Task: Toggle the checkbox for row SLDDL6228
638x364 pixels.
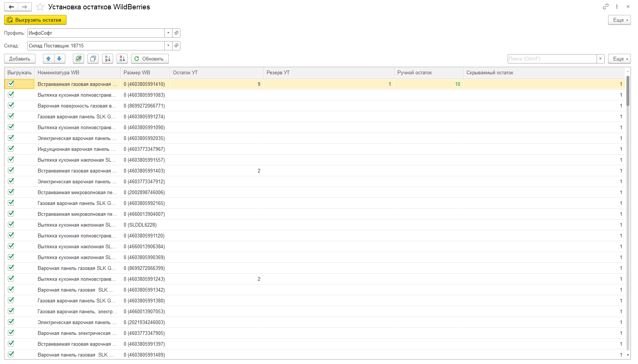Action: pos(11,224)
